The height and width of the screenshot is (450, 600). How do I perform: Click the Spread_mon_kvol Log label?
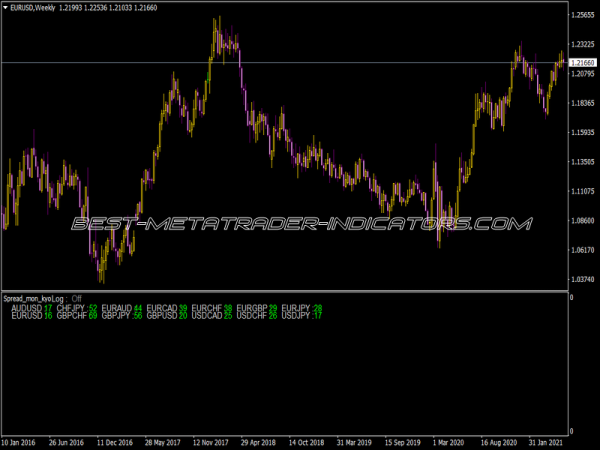click(x=34, y=298)
